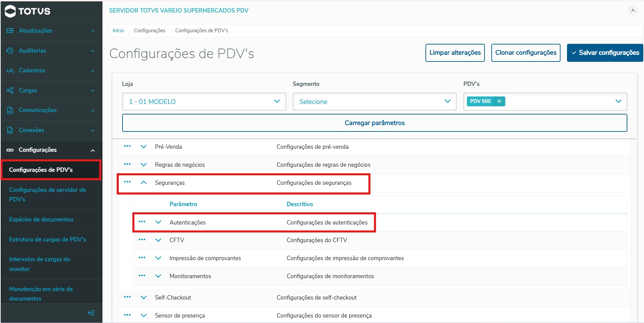This screenshot has height=323, width=644.
Task: Open the Seguranças row options dots
Action: pos(127,182)
